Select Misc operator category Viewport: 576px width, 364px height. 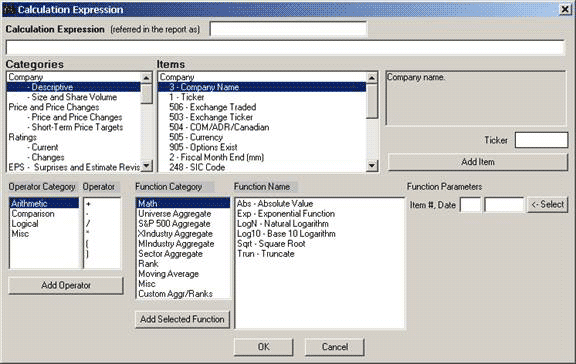click(x=44, y=234)
